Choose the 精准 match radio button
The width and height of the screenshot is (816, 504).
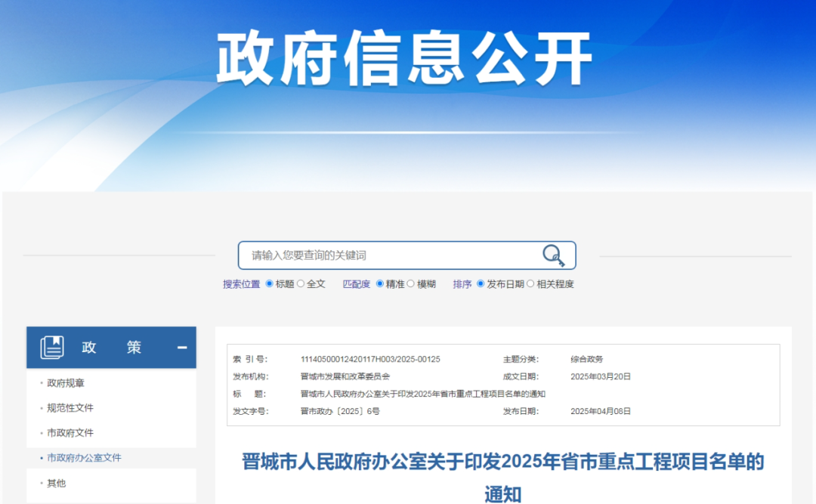[380, 284]
